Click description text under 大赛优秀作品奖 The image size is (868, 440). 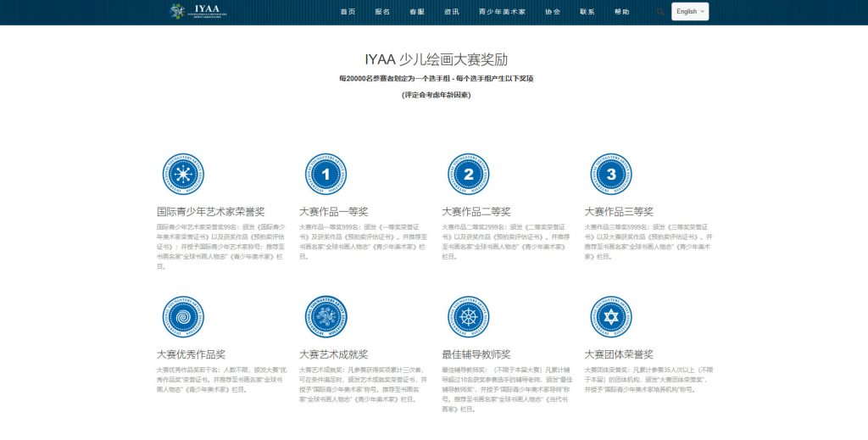tap(221, 380)
